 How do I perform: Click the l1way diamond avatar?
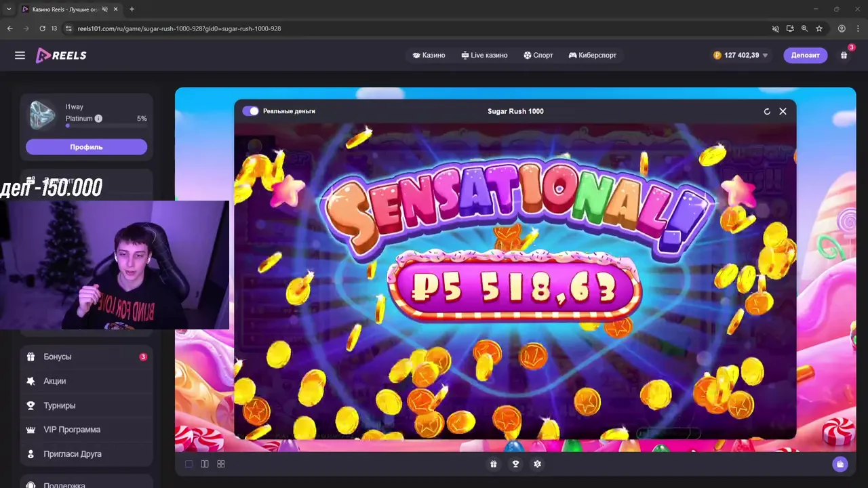[42, 115]
